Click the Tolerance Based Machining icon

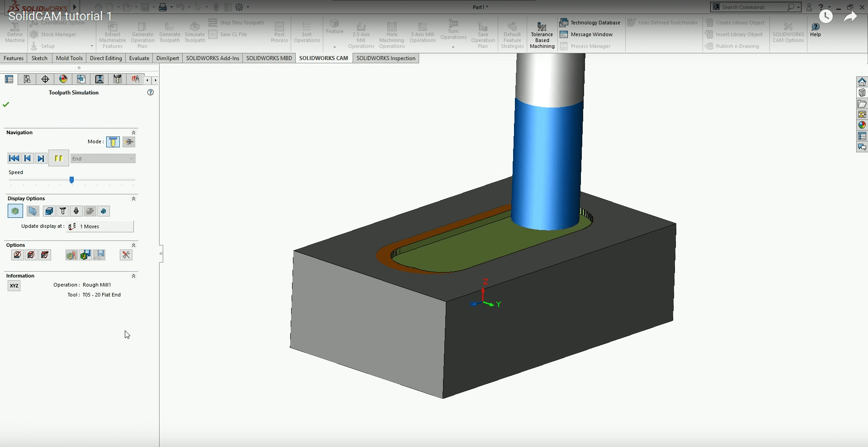coord(542,34)
